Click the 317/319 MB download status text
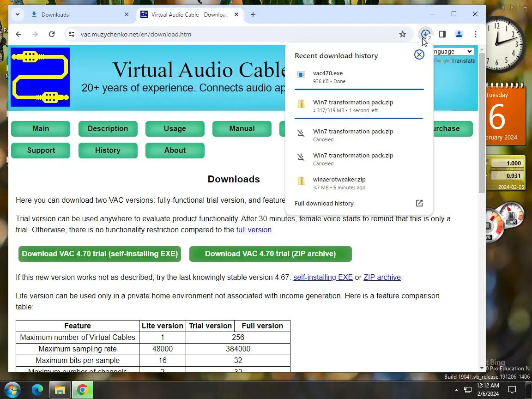 pyautogui.click(x=345, y=110)
